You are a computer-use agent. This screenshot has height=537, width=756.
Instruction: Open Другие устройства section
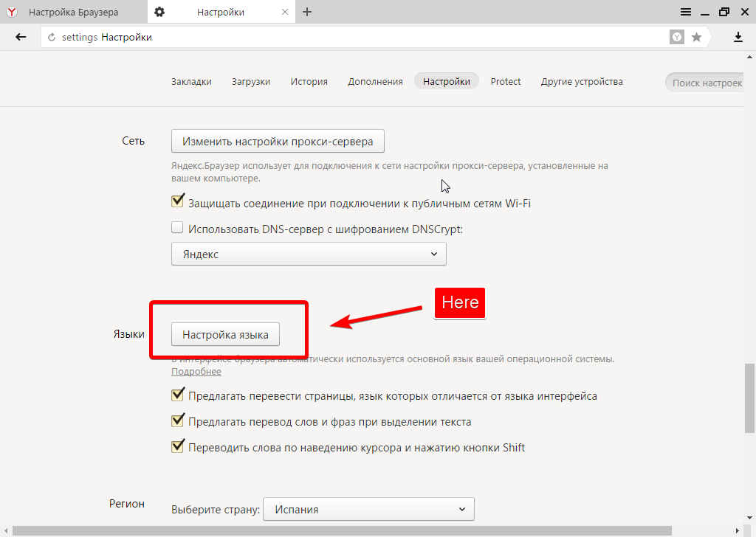point(582,81)
